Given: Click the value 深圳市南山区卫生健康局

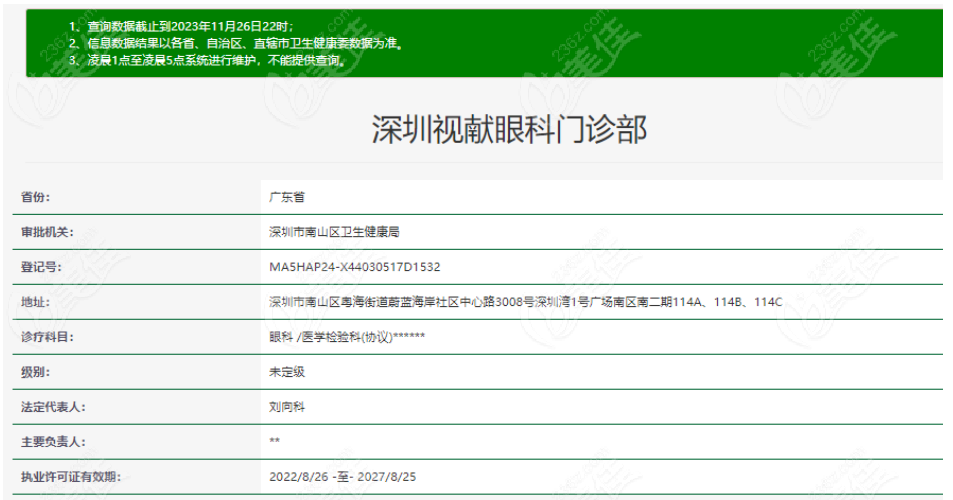Looking at the screenshot, I should tap(334, 232).
